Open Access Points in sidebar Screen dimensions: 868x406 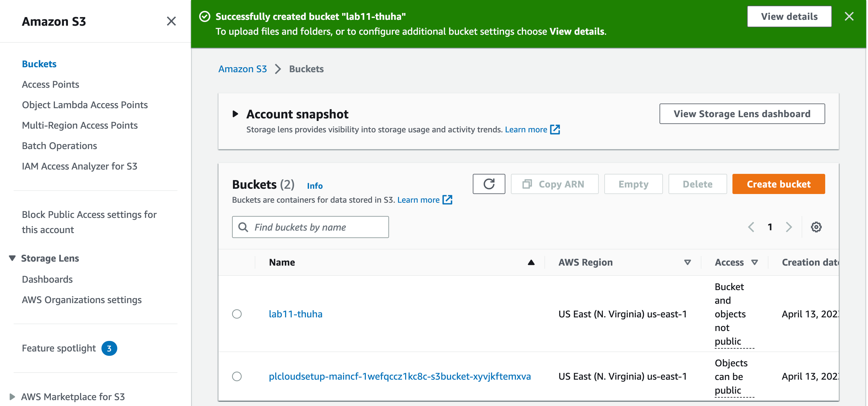pyautogui.click(x=51, y=84)
